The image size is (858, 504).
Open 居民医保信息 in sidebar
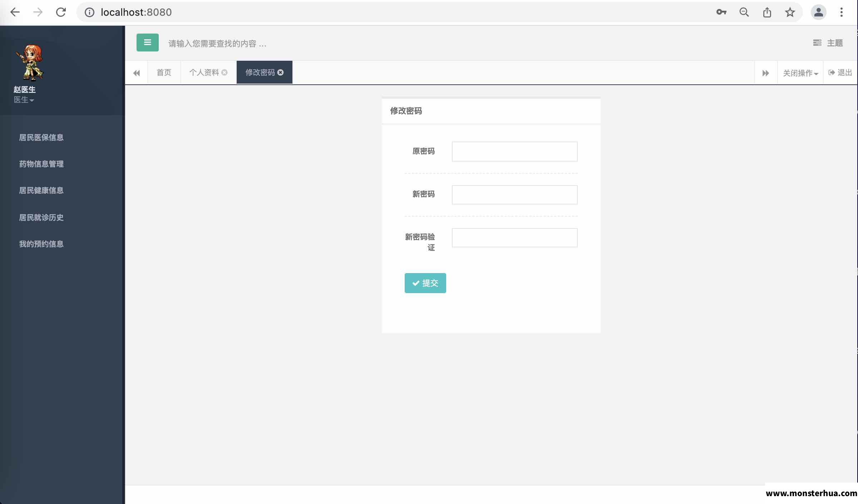(x=41, y=138)
